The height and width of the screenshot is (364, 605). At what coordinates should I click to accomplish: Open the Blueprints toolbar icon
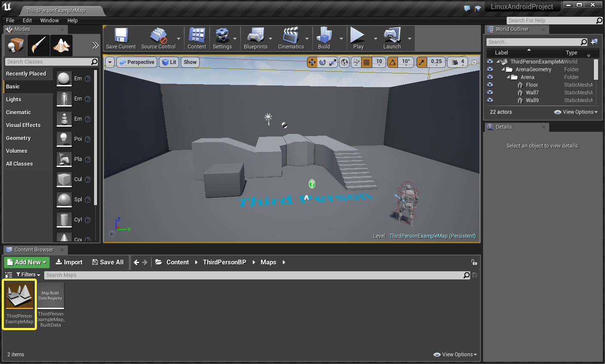[255, 36]
